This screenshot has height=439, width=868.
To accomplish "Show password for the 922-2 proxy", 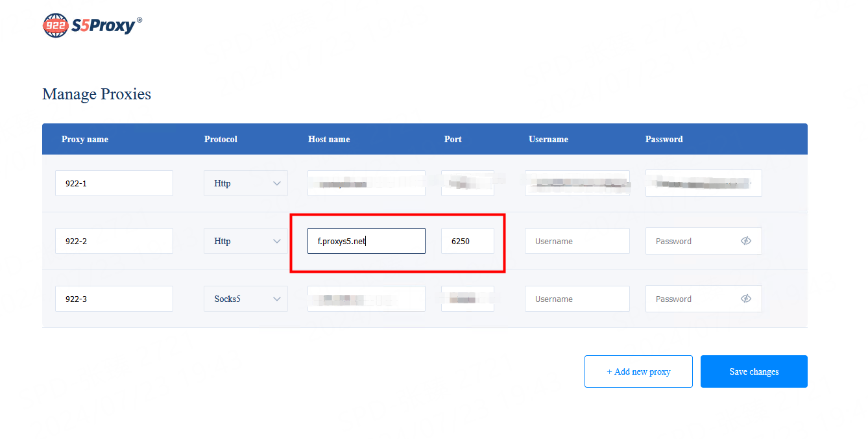I will [x=745, y=241].
